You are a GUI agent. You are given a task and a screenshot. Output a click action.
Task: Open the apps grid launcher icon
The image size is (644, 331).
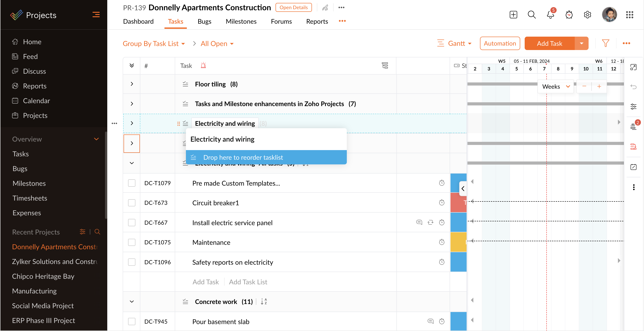coord(629,15)
